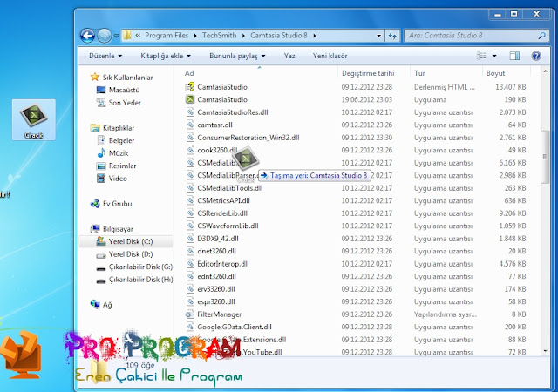Select CamtasiaStudio application icon
The width and height of the screenshot is (558, 392).
190,99
